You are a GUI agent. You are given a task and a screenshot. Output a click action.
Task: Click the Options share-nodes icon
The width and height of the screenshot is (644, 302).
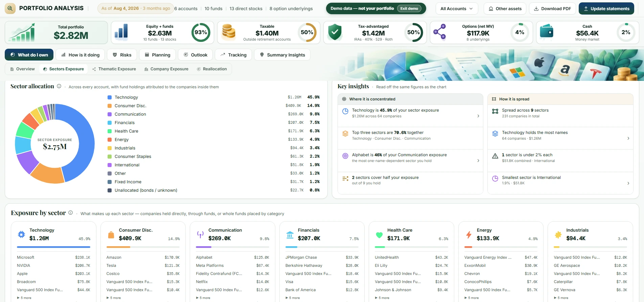(440, 32)
